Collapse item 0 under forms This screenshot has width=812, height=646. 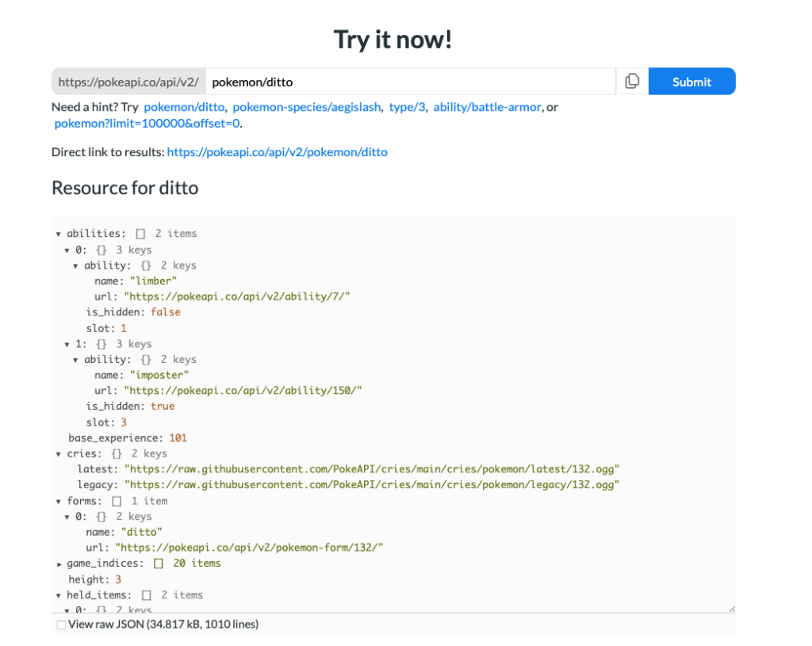pos(67,517)
